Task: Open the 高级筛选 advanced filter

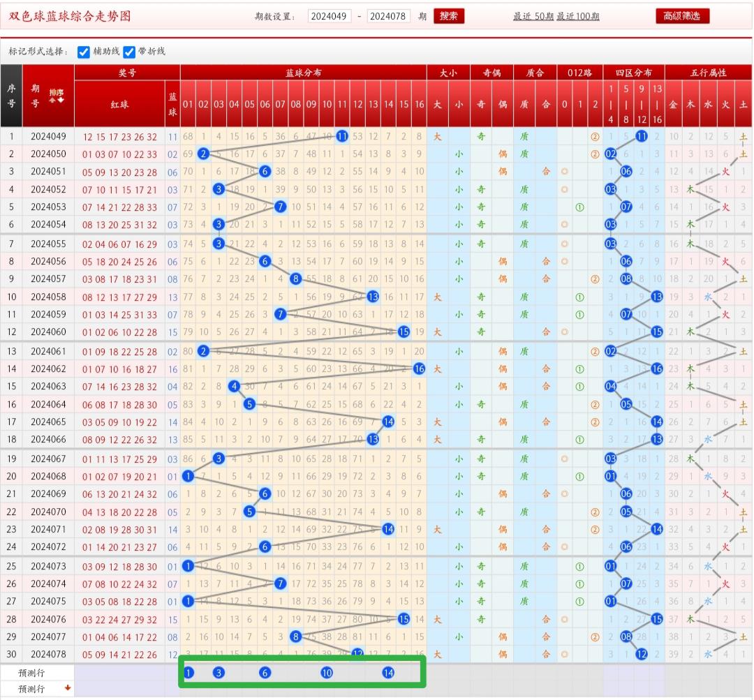Action: pyautogui.click(x=682, y=16)
